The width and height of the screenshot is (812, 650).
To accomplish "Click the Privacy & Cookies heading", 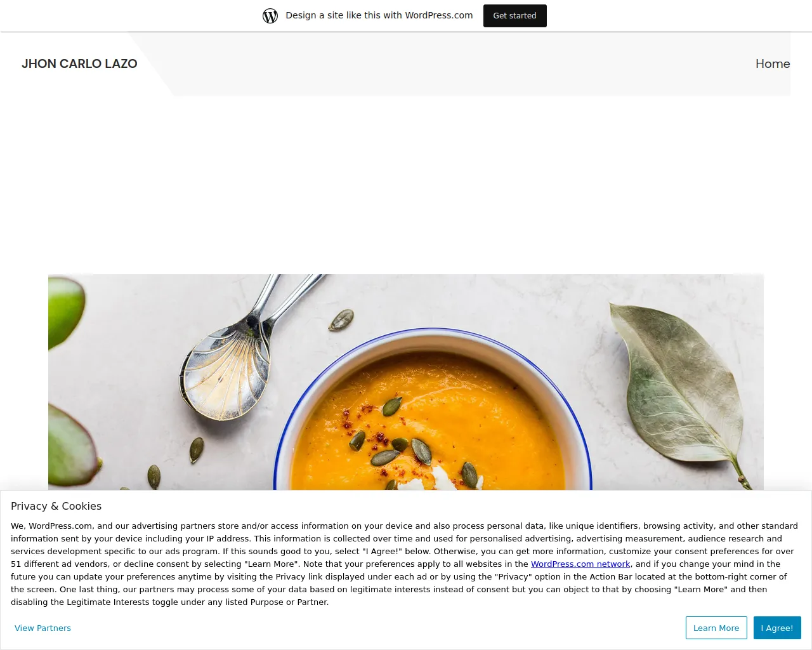I will pos(56,506).
